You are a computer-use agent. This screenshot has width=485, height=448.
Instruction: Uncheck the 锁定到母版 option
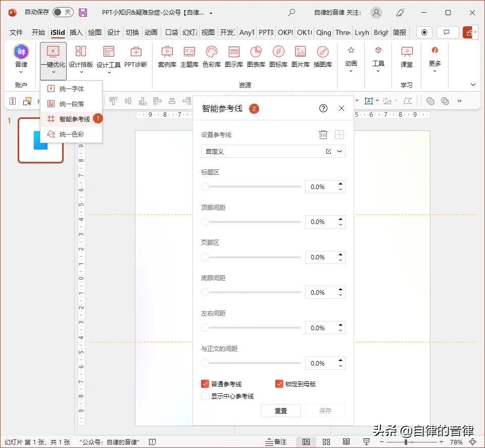[x=279, y=384]
